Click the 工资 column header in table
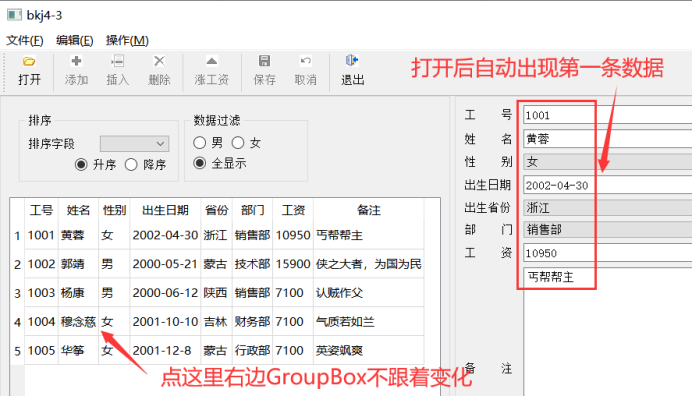The image size is (693, 397). pyautogui.click(x=293, y=210)
